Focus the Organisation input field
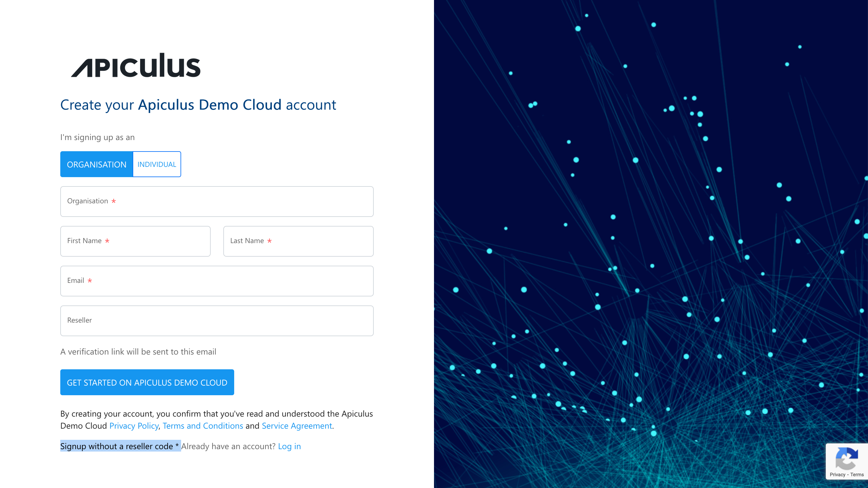Viewport: 868px width, 488px height. click(x=217, y=202)
